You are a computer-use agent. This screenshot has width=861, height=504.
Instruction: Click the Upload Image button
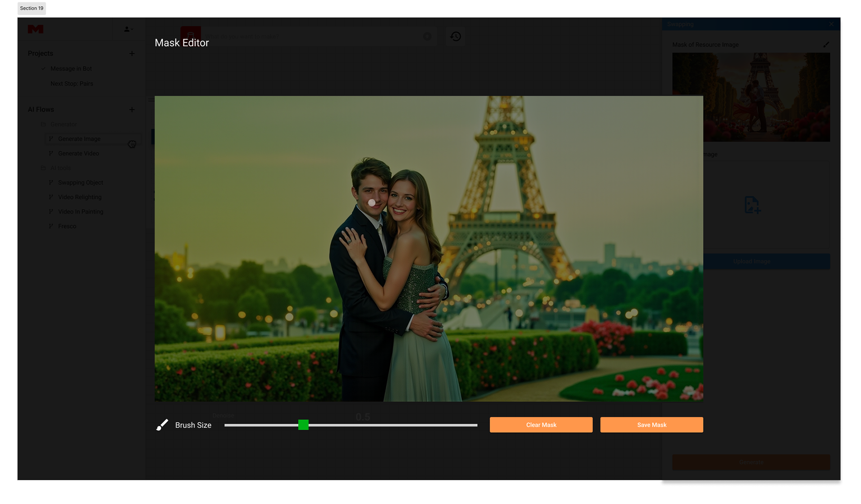[x=752, y=262]
